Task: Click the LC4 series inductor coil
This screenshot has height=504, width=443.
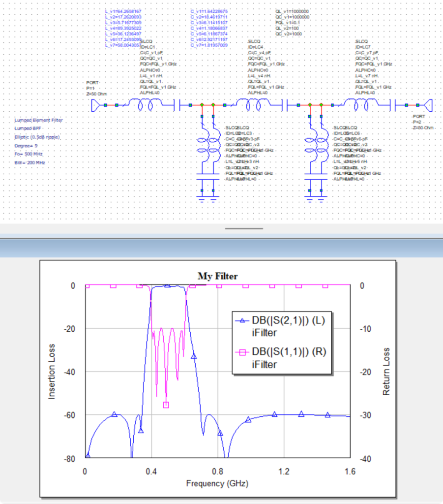Action: click(253, 104)
